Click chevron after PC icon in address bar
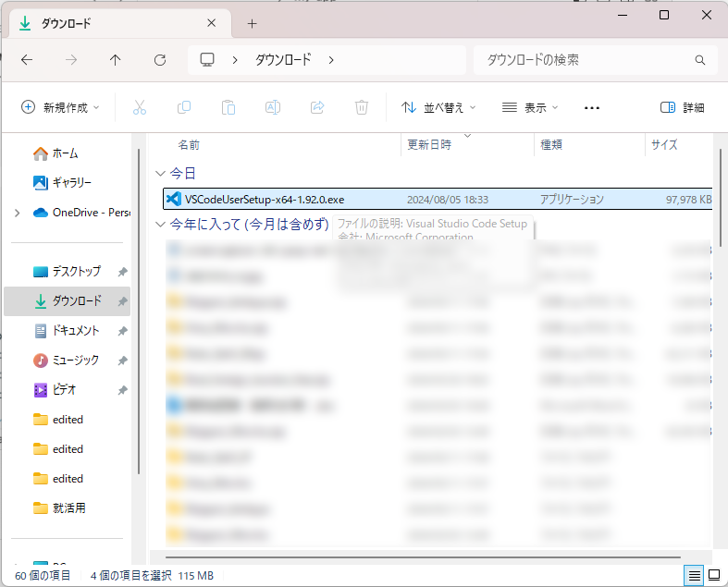 (x=235, y=60)
